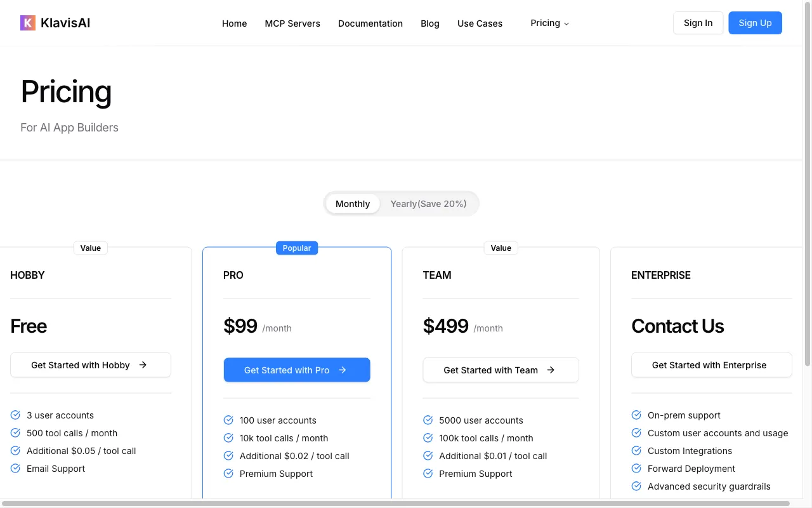Screen dimensions: 812x508
Task: Click '10k tool calls / month' text
Action: (x=284, y=438)
